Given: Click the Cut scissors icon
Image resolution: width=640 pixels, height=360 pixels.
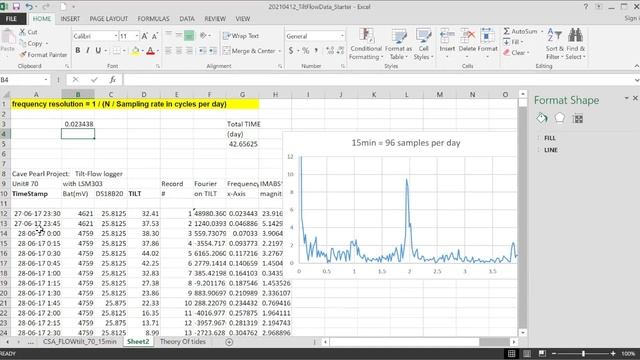Looking at the screenshot, I should tap(23, 32).
